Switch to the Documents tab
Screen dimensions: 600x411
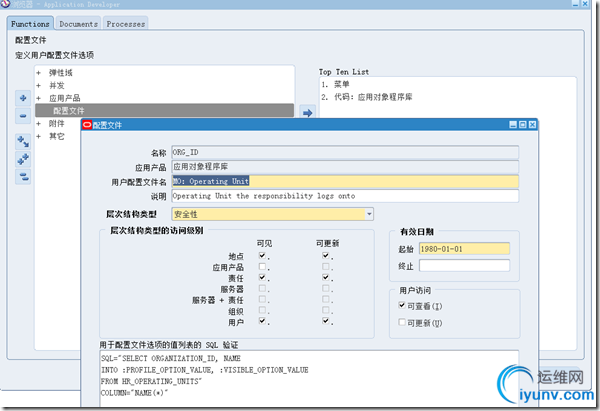[x=78, y=24]
